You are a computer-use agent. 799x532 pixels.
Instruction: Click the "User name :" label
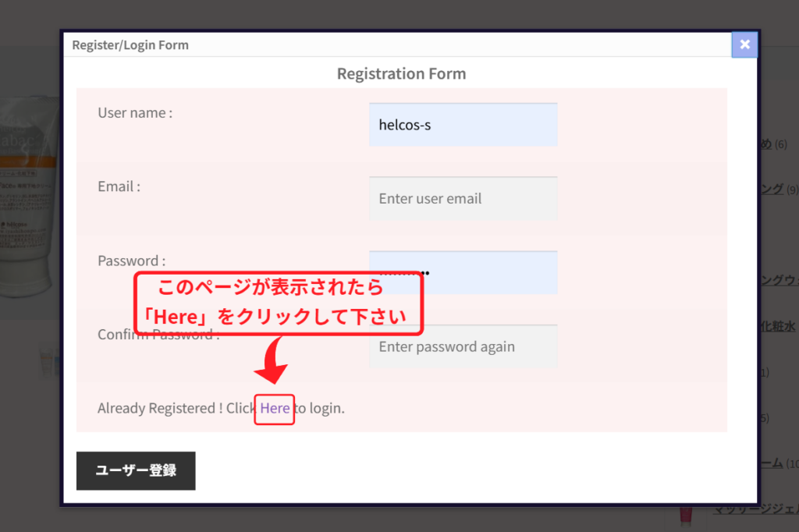coord(135,113)
